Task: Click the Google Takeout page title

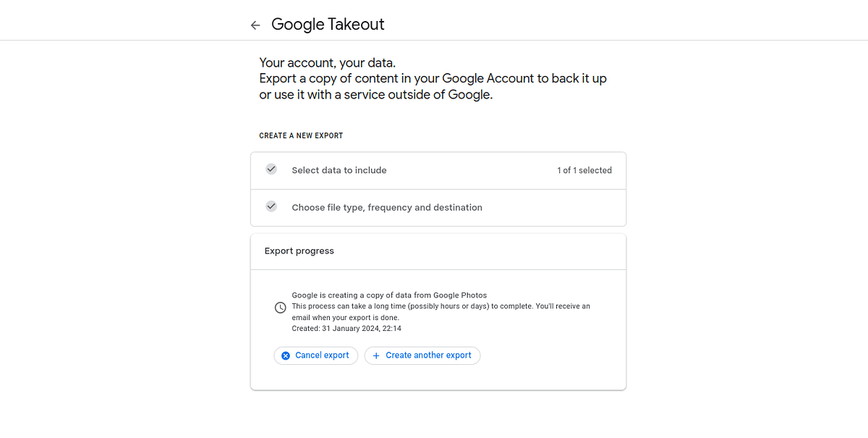Action: pos(328,25)
